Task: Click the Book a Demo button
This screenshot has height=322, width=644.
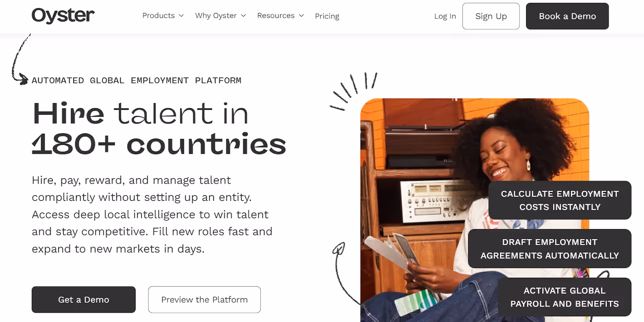Action: (567, 16)
